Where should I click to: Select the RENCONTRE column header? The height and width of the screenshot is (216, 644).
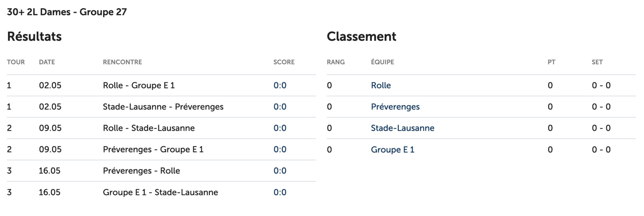pyautogui.click(x=122, y=62)
